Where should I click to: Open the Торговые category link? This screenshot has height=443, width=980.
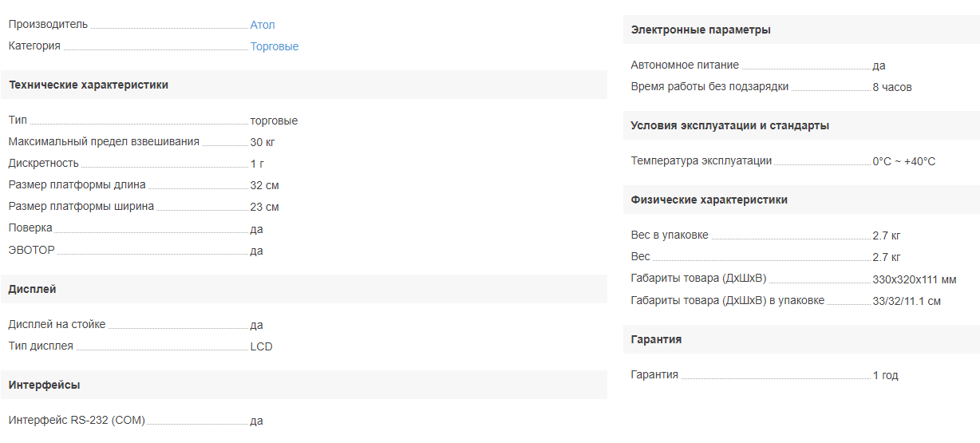[x=275, y=46]
